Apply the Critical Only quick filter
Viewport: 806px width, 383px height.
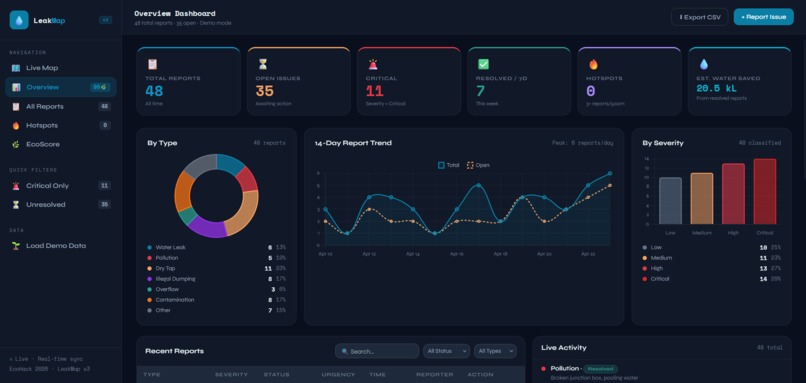(61, 186)
